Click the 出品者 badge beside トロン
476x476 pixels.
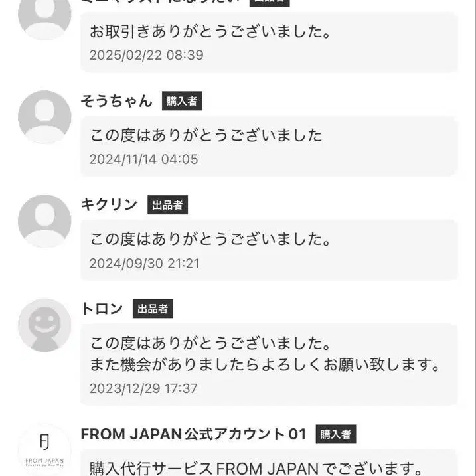(x=153, y=309)
